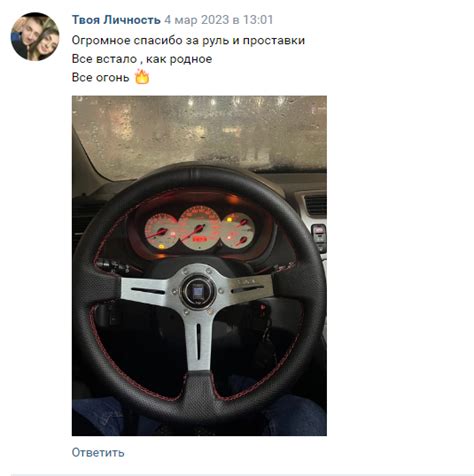This screenshot has height=476, width=474.
Task: Click the right fuel and temperature gauge
Action: click(x=238, y=231)
